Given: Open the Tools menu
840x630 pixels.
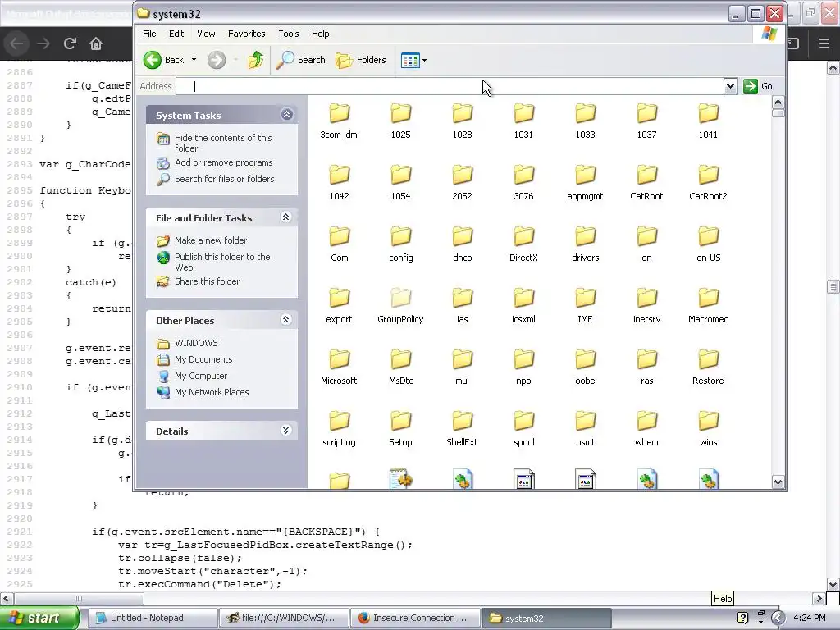Looking at the screenshot, I should tap(288, 34).
